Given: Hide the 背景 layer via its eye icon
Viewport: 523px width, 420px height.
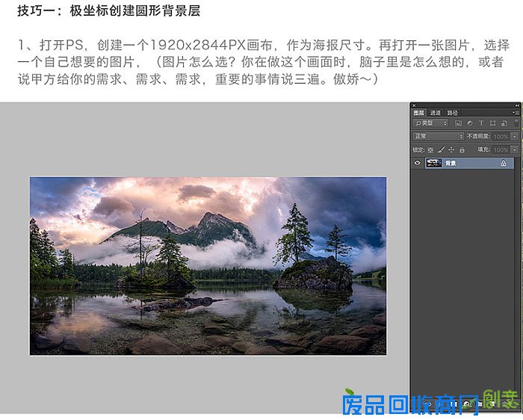Looking at the screenshot, I should tap(417, 163).
